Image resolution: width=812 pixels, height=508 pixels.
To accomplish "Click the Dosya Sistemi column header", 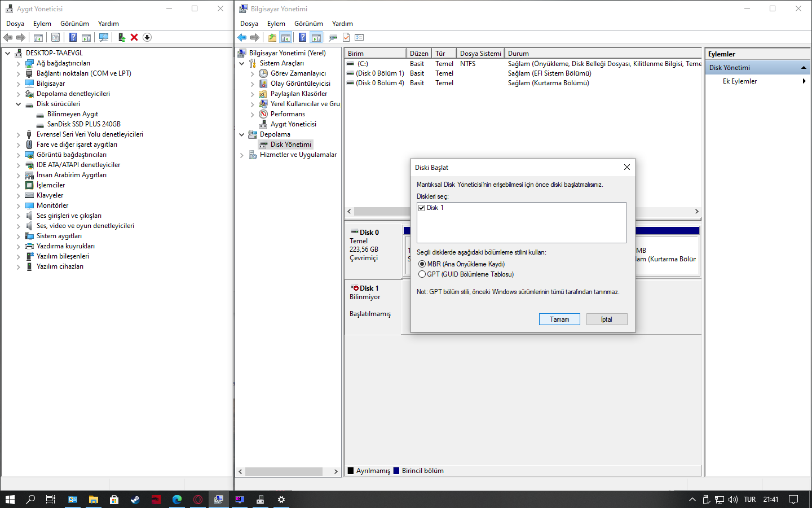I will tap(480, 54).
